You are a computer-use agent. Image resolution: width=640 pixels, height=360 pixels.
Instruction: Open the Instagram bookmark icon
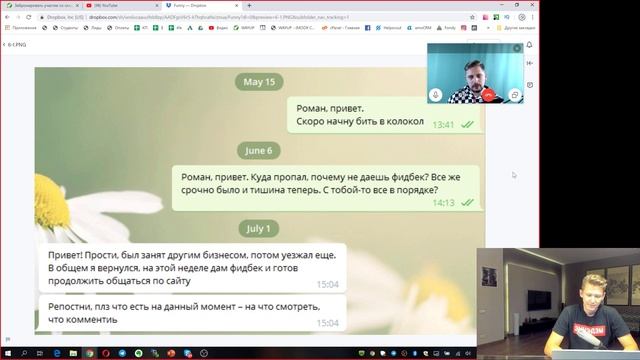(x=464, y=28)
